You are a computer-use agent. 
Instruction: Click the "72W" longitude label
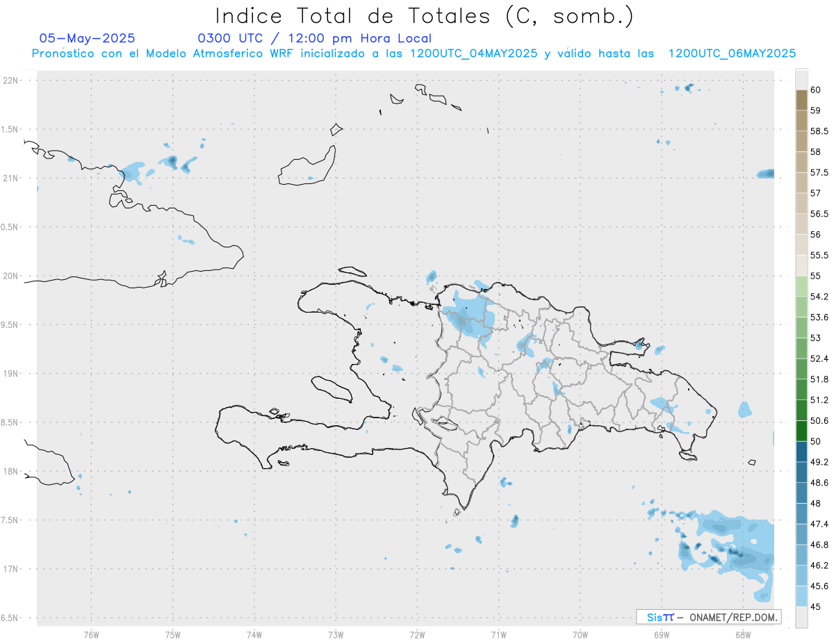[x=417, y=634]
